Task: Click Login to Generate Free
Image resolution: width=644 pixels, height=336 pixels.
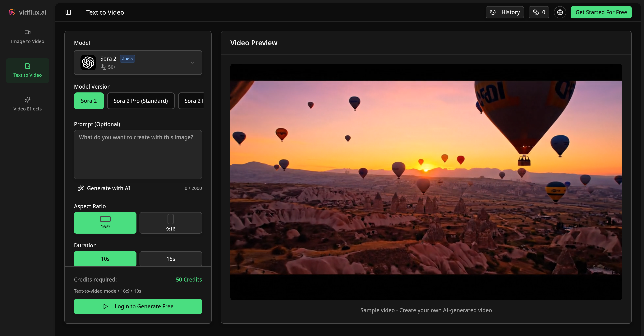Action: 138,306
